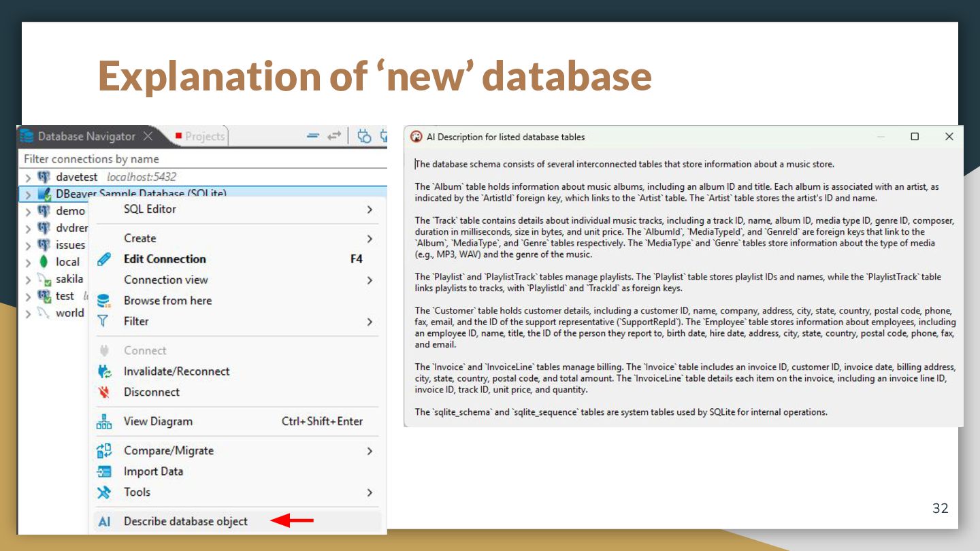Close the Database Navigator tab
The image size is (980, 551).
point(148,136)
